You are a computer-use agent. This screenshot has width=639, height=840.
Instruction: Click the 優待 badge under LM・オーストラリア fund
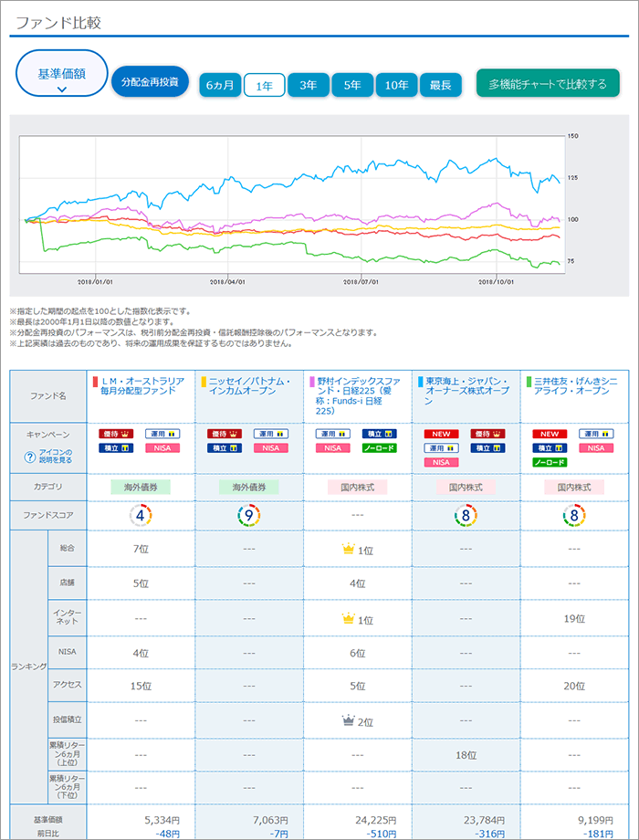[x=116, y=434]
